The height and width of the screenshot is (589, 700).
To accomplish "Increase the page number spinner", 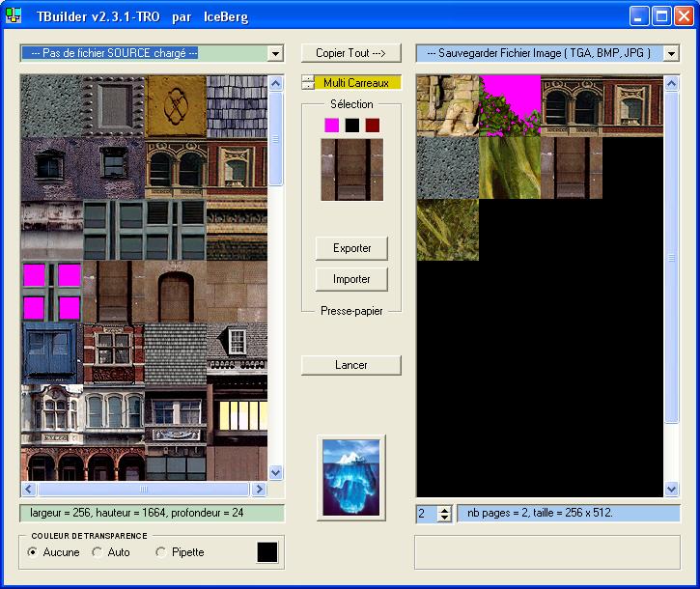I will [x=444, y=510].
